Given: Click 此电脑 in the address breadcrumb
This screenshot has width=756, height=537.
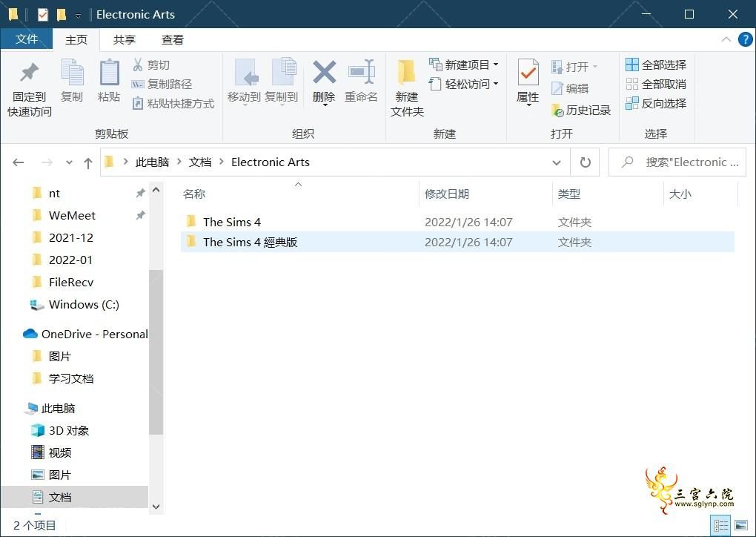Looking at the screenshot, I should click(x=152, y=162).
